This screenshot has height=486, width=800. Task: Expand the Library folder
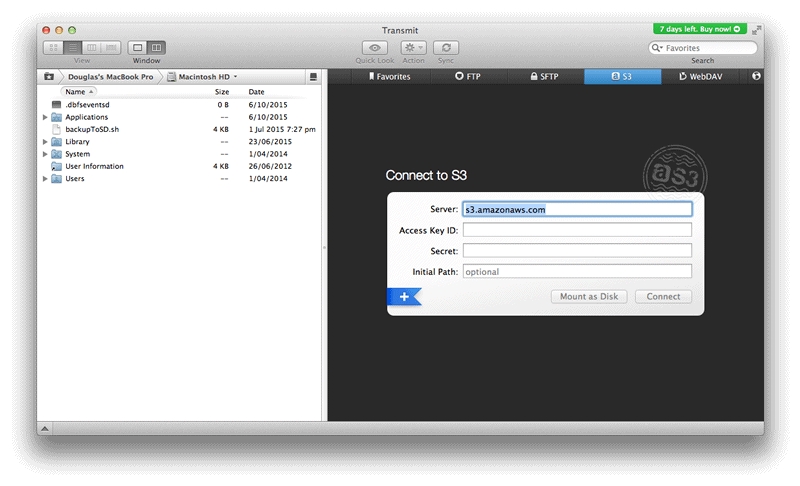[x=45, y=142]
